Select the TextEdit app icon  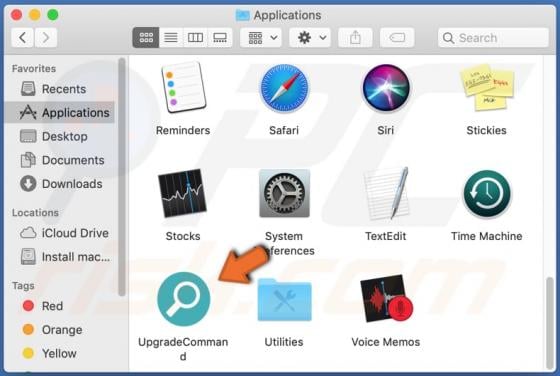(x=386, y=193)
